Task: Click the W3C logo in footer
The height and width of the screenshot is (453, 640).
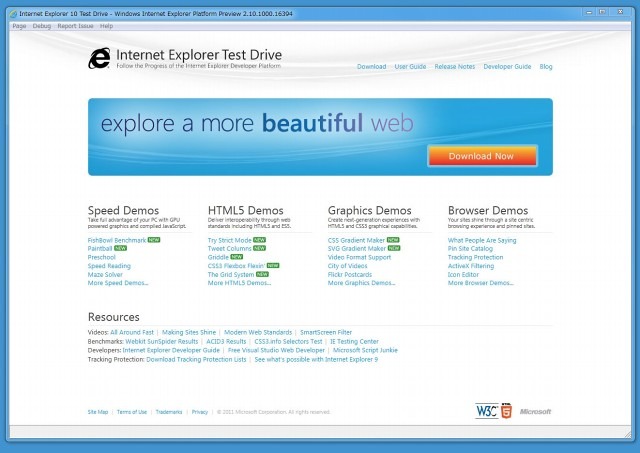Action: point(487,411)
